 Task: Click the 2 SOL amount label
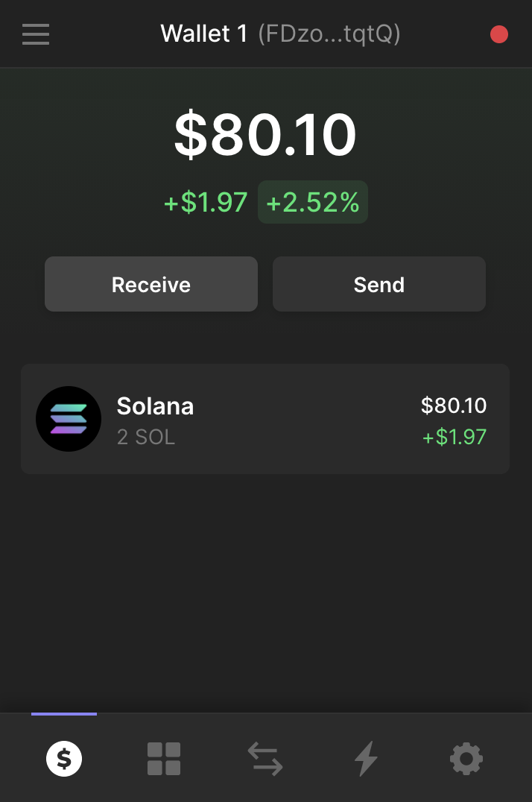[x=146, y=437]
